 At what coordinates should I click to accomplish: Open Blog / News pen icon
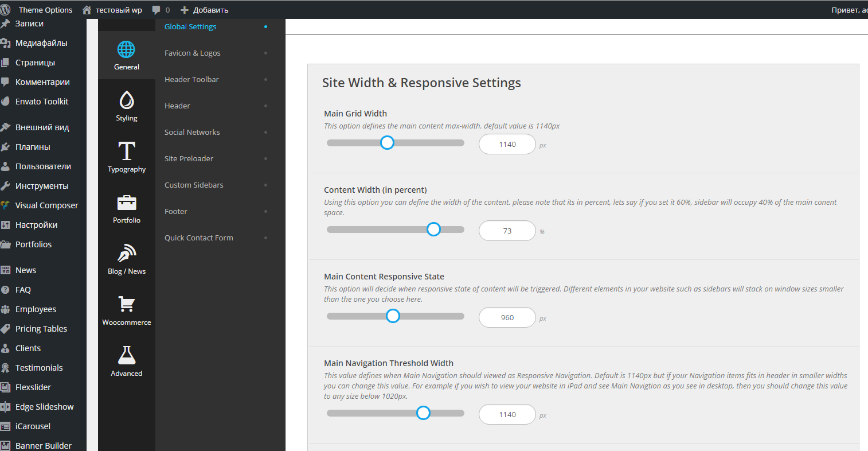126,254
